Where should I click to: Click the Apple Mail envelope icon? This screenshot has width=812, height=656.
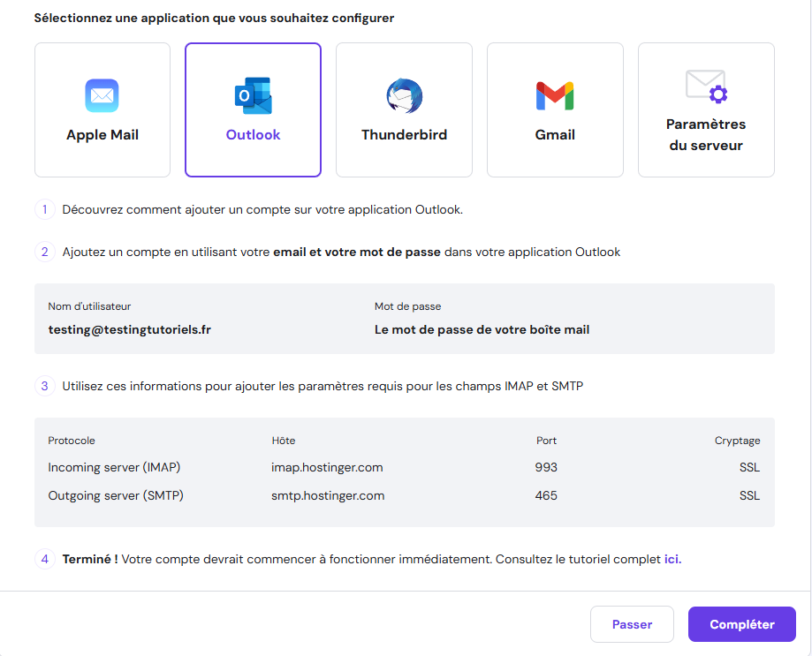pos(102,95)
